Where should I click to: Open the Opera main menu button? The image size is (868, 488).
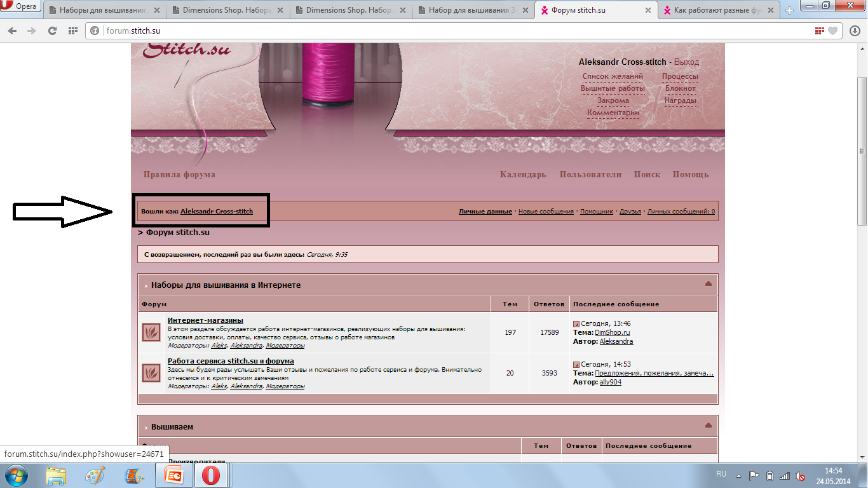click(21, 7)
